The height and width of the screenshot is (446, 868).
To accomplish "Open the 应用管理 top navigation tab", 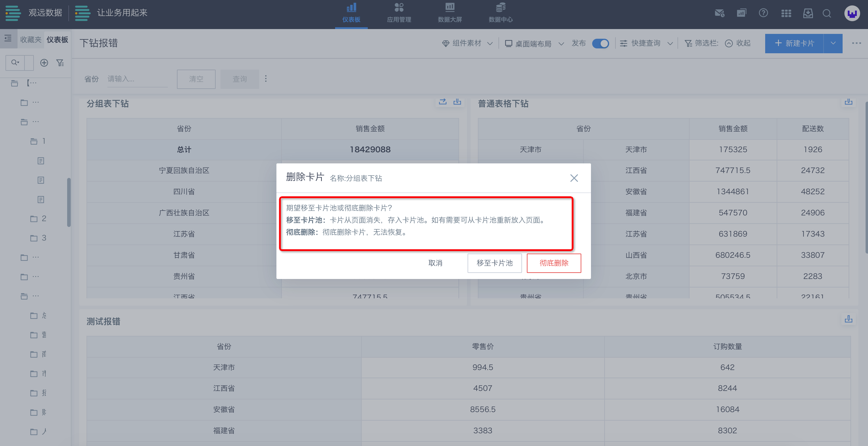I will (399, 14).
